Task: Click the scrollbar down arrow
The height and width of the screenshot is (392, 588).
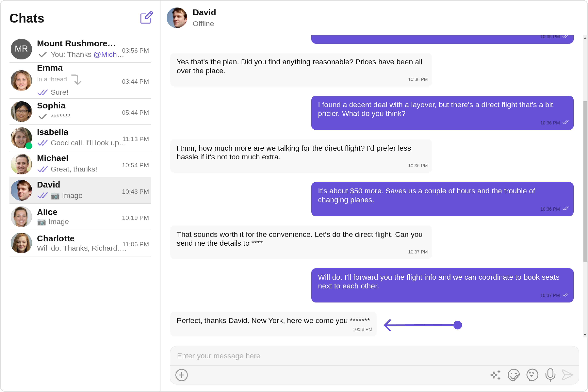Action: (585, 335)
